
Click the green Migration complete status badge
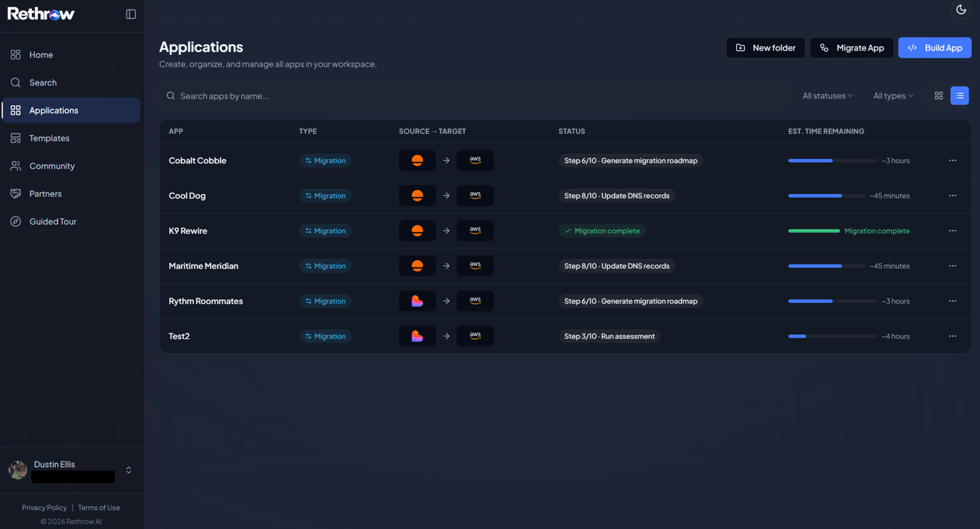click(x=602, y=230)
